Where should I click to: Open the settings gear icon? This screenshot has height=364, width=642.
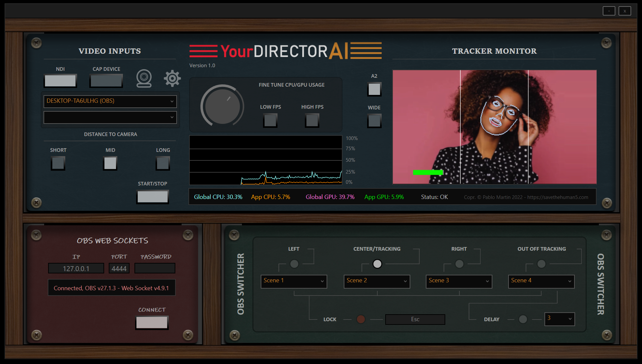[x=172, y=78]
